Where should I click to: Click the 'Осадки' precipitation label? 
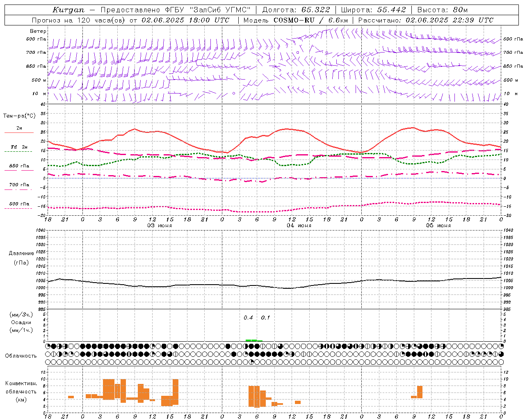[x=21, y=322]
